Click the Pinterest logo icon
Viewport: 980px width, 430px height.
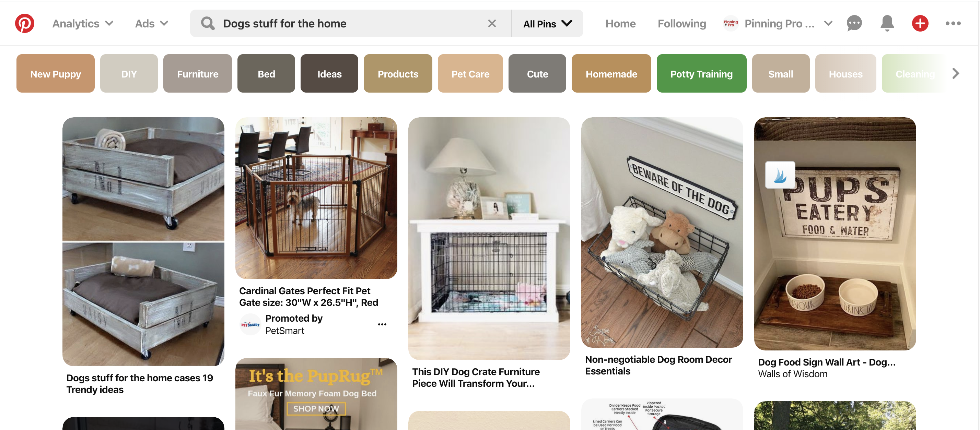click(25, 23)
